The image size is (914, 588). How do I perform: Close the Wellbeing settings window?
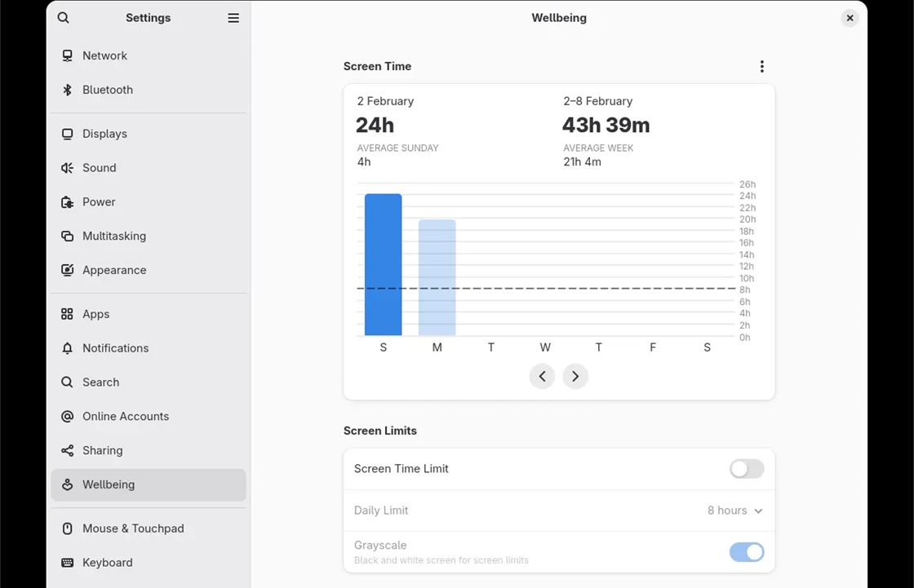(850, 18)
